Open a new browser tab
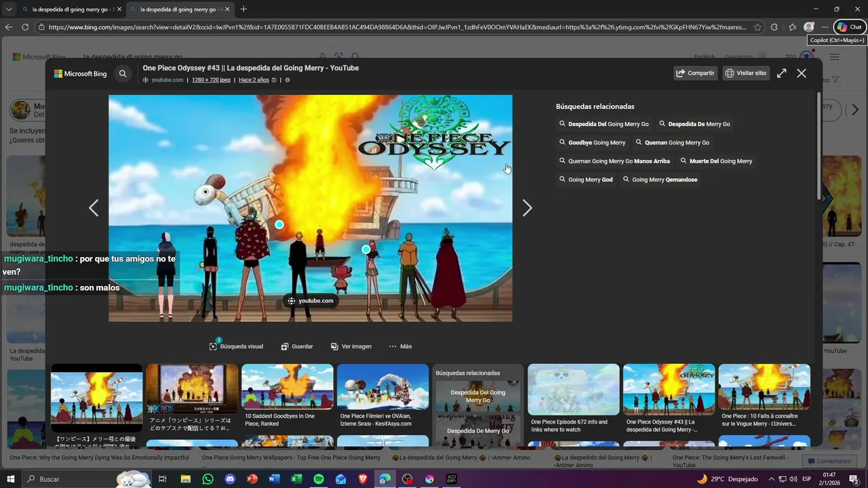This screenshot has height=488, width=868. click(x=243, y=9)
